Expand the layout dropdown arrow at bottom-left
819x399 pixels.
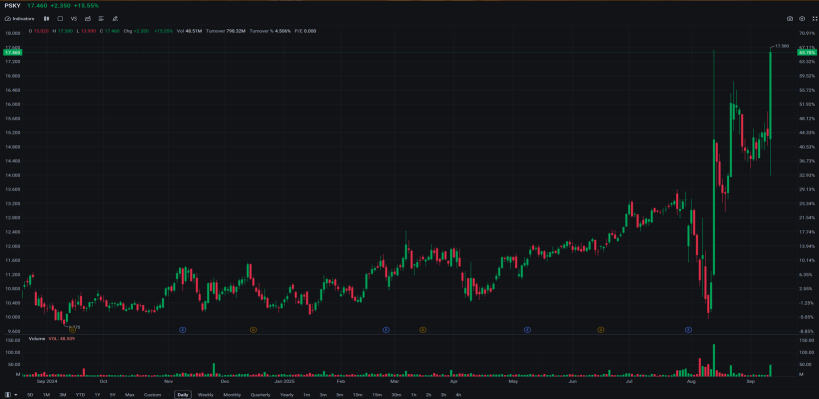pyautogui.click(x=16, y=395)
